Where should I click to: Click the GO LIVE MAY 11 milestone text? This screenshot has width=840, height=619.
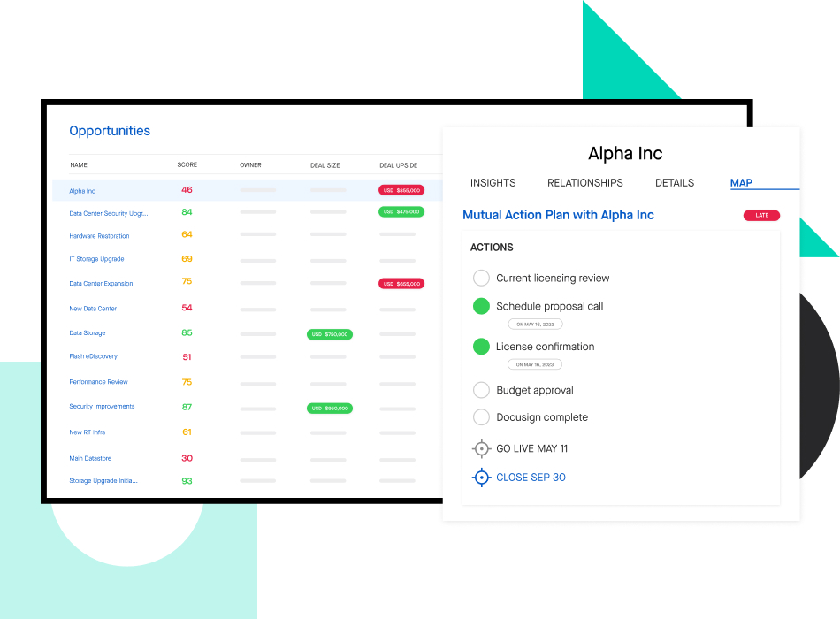(531, 448)
